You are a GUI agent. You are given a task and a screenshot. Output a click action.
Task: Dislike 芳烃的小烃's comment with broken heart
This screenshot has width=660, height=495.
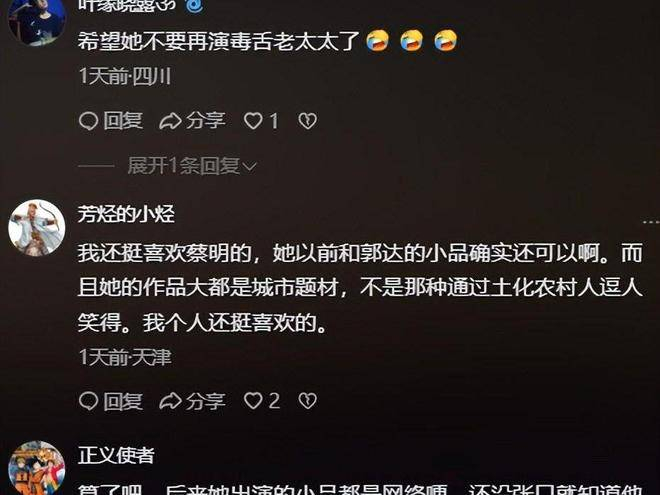[308, 401]
